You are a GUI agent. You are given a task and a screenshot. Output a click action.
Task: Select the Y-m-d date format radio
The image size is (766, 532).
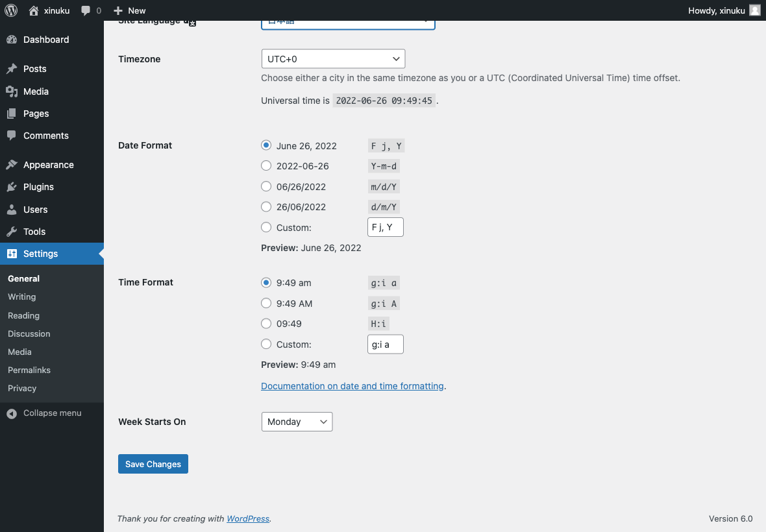(x=266, y=166)
